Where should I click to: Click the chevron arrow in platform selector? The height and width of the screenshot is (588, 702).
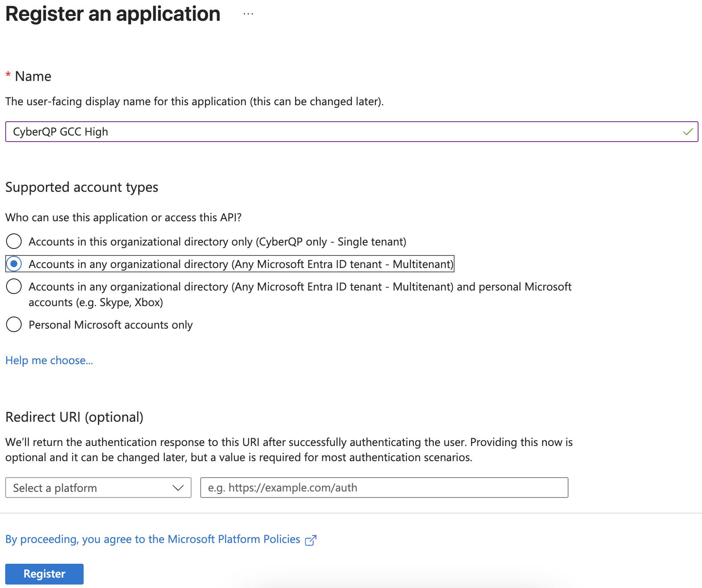[x=178, y=488]
